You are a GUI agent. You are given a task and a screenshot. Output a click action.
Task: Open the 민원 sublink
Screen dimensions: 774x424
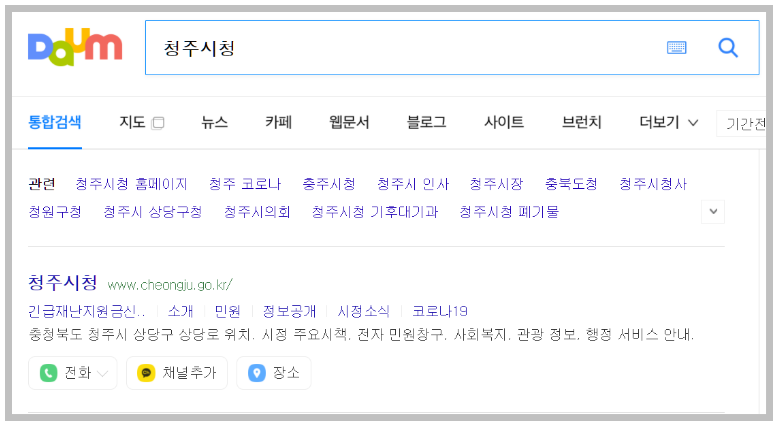pos(228,311)
